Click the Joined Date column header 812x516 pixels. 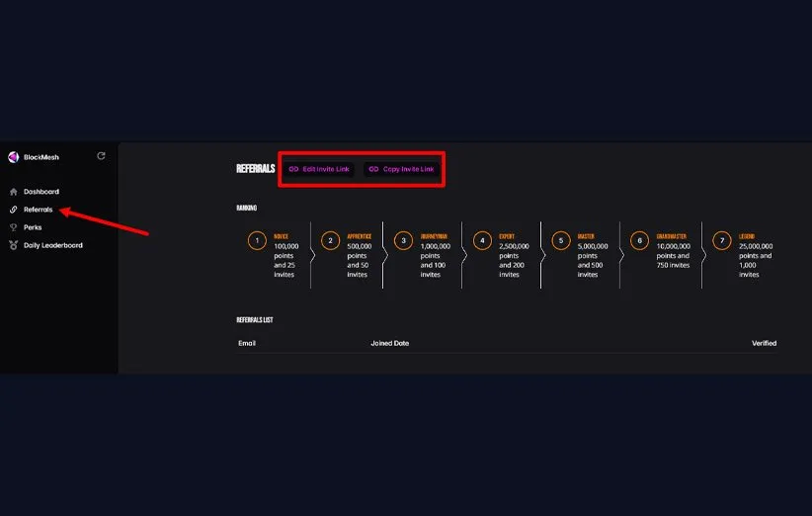point(389,343)
